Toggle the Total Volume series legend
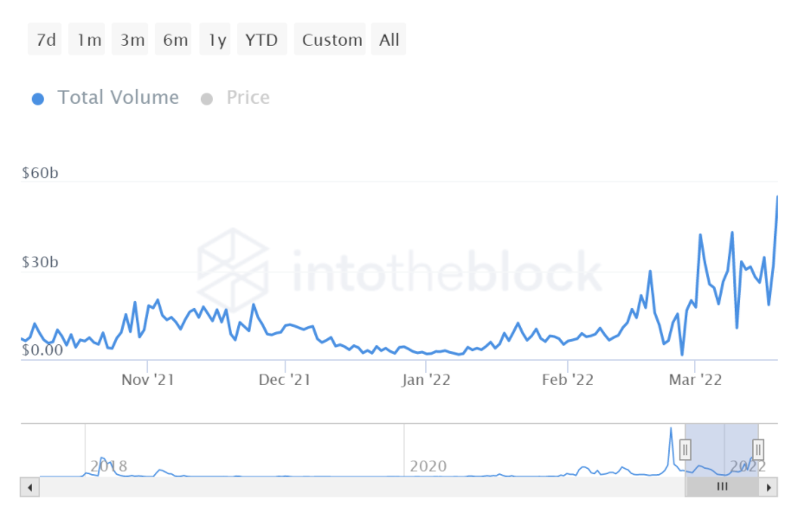This screenshot has width=798, height=532. point(118,98)
